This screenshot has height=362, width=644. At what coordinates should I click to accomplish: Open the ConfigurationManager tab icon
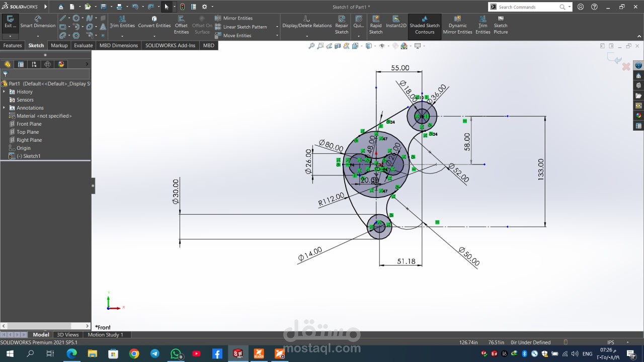[x=34, y=64]
